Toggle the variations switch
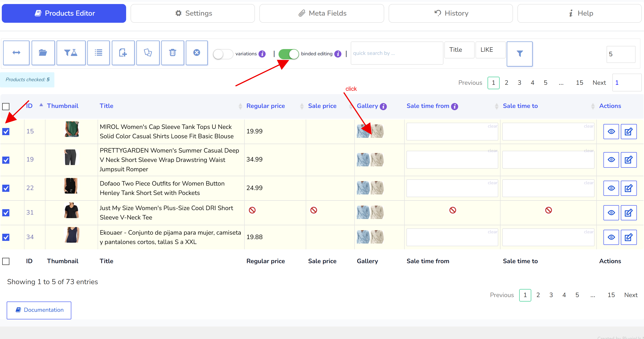Viewport: 644px width, 339px height. tap(223, 54)
